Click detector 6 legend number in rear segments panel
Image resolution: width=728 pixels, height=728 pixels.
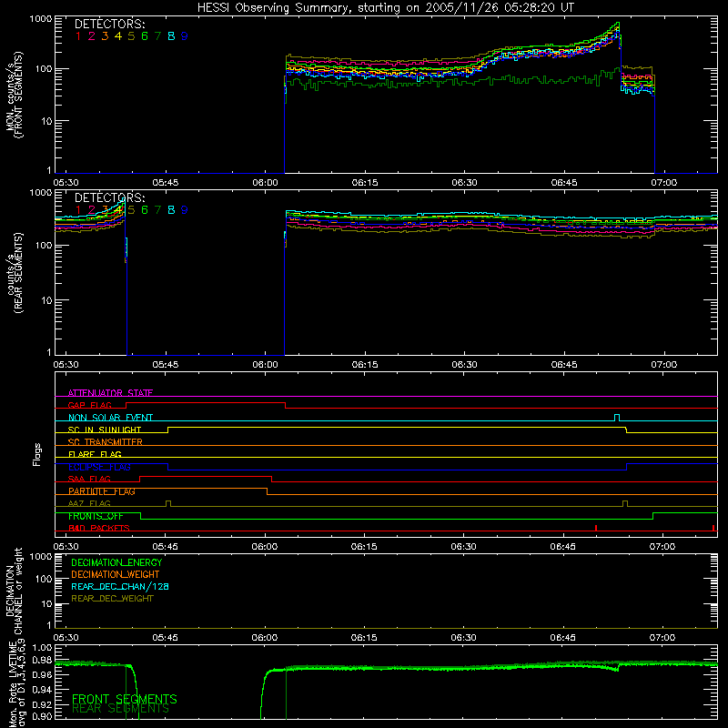tap(145, 210)
